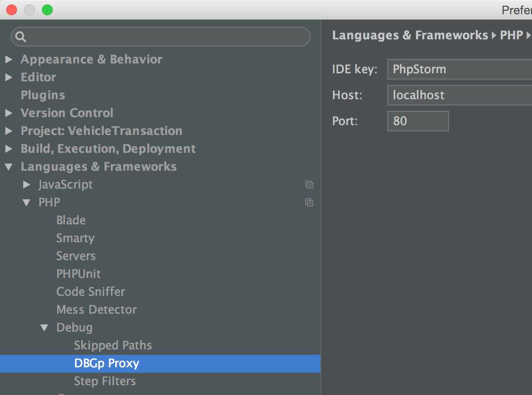Collapse the Debug tree node
The image size is (532, 395).
44,328
